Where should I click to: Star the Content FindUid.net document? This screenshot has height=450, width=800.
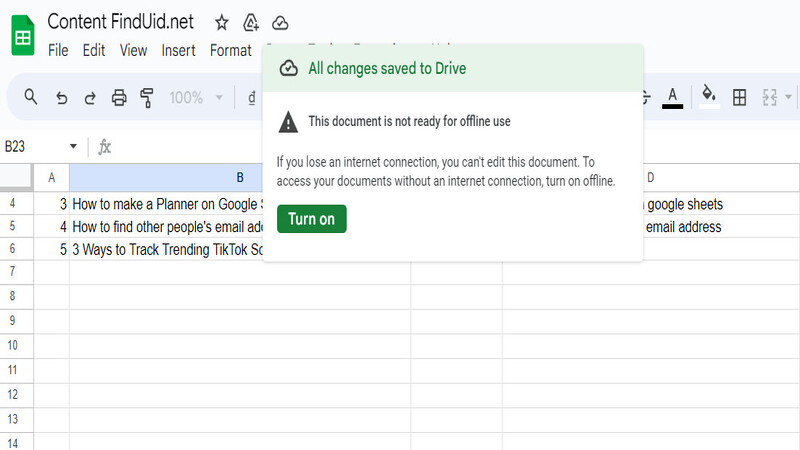221,22
